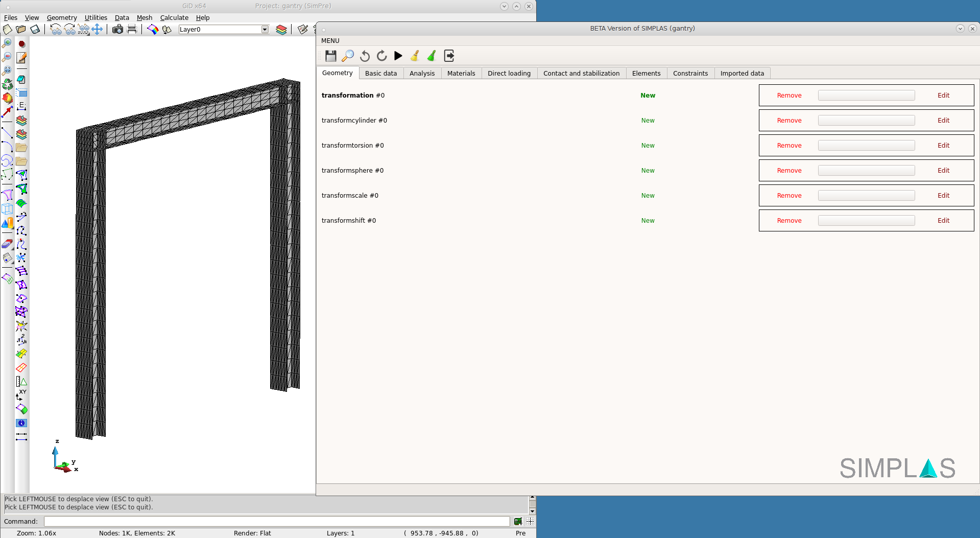Click the counterclockwise undo arrow in SIMPLAS
The image size is (980, 538).
(x=365, y=56)
